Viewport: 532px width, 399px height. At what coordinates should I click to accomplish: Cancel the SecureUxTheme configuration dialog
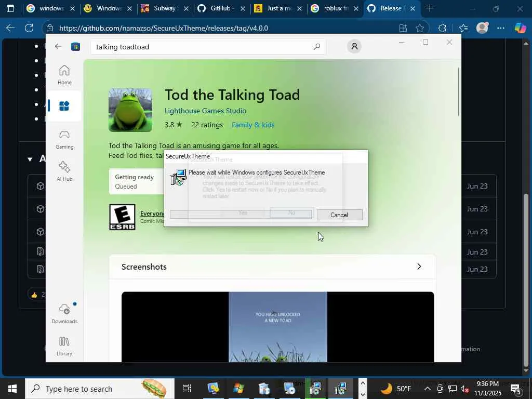point(339,215)
